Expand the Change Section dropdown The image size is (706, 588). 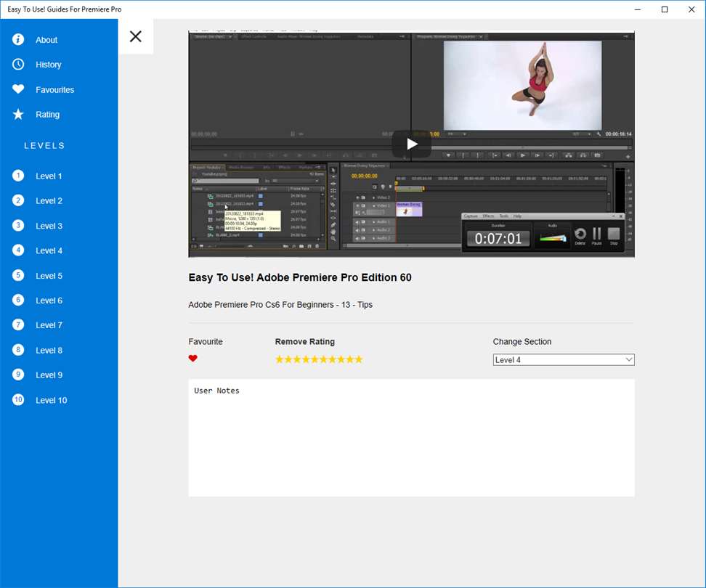563,360
